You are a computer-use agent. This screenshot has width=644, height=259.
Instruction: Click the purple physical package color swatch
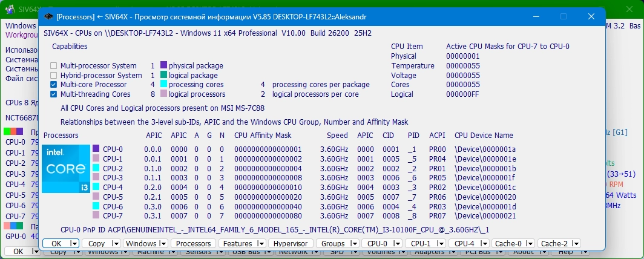click(163, 65)
